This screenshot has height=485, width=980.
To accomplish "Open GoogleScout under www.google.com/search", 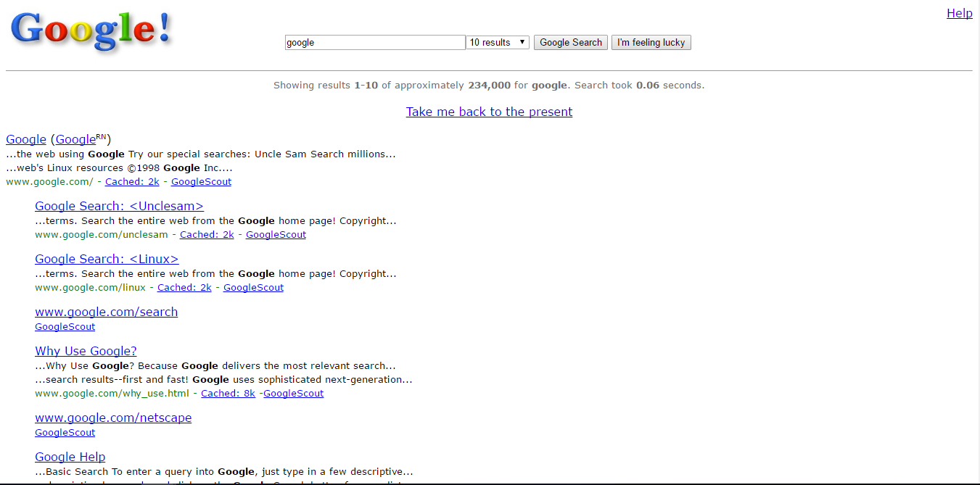I will point(65,327).
